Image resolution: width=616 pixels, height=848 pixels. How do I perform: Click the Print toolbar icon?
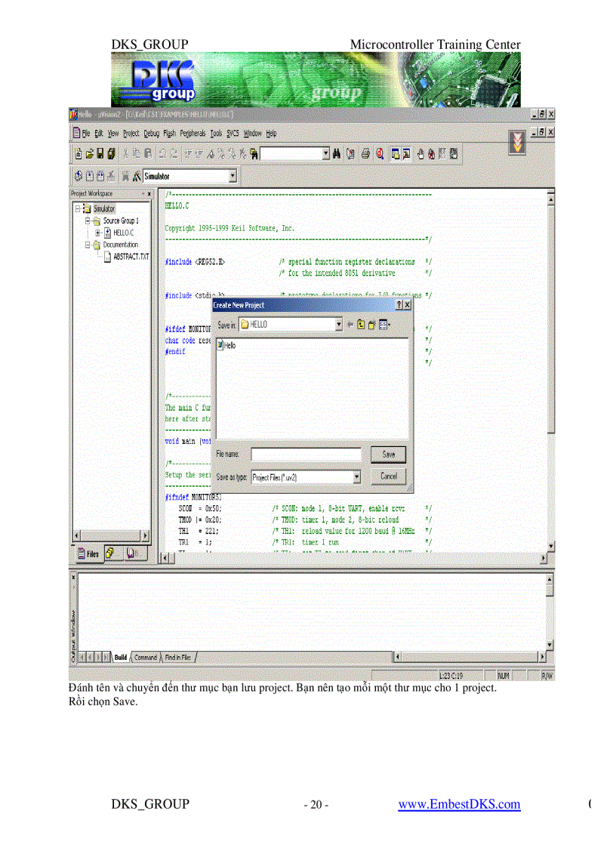pos(366,153)
